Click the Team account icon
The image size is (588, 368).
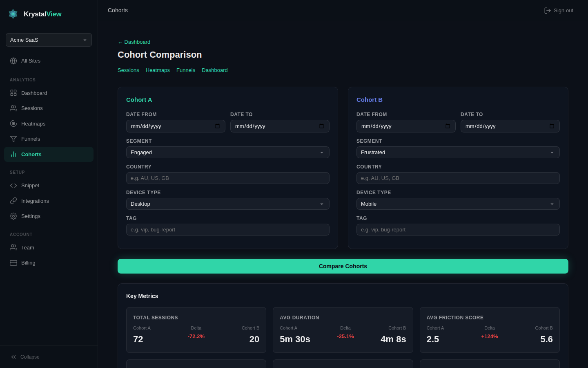tap(13, 247)
